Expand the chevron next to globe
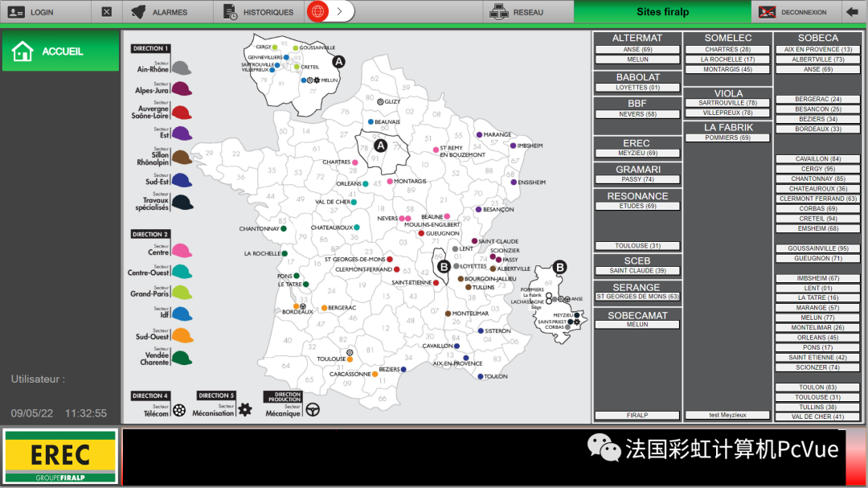868x488 pixels. [339, 11]
